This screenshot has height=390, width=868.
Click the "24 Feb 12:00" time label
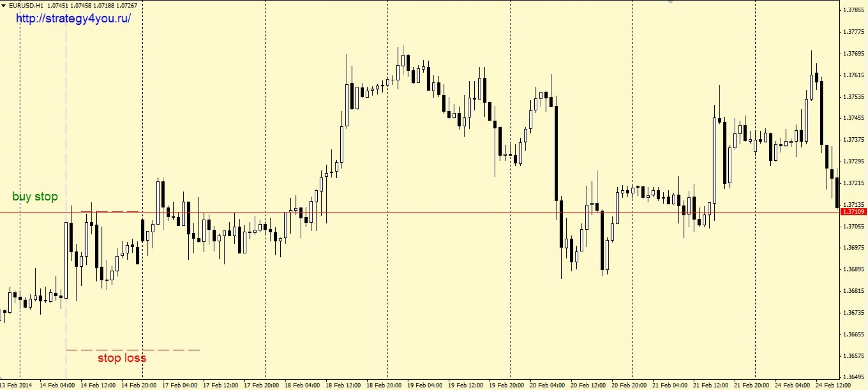833,385
